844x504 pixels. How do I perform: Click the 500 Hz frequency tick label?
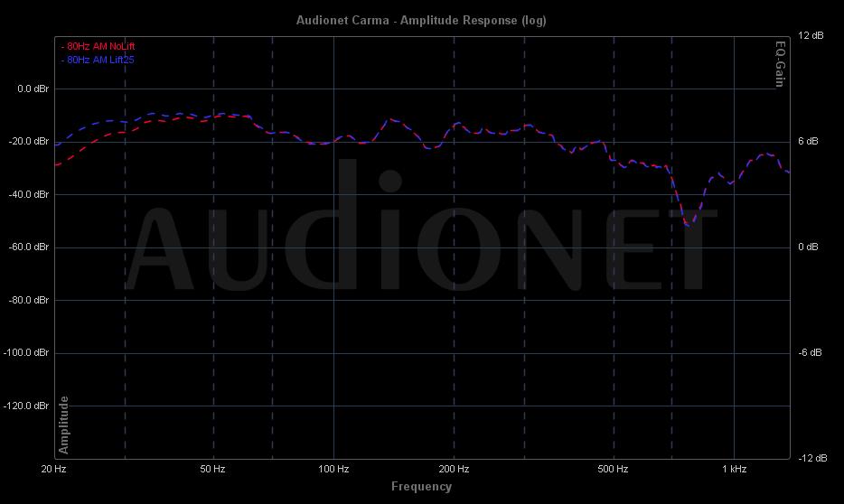(x=613, y=469)
